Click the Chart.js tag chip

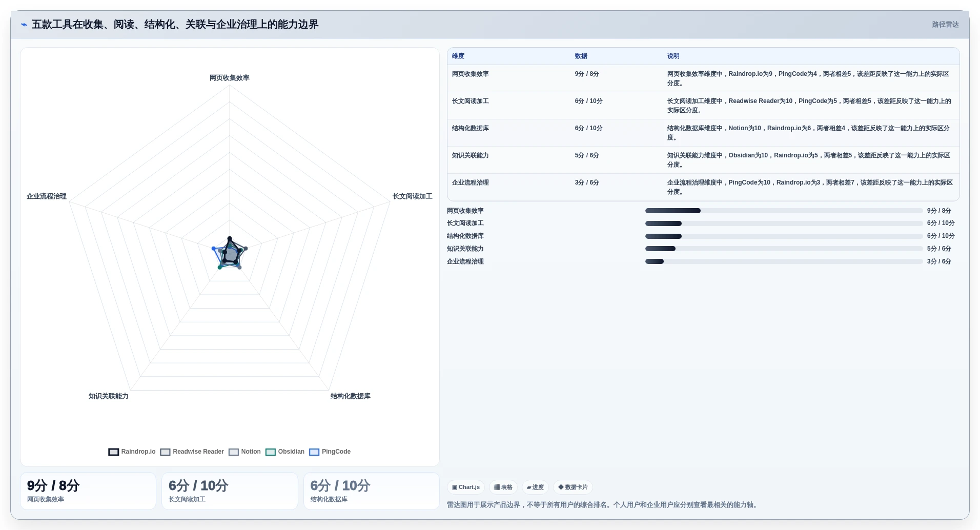(x=466, y=487)
